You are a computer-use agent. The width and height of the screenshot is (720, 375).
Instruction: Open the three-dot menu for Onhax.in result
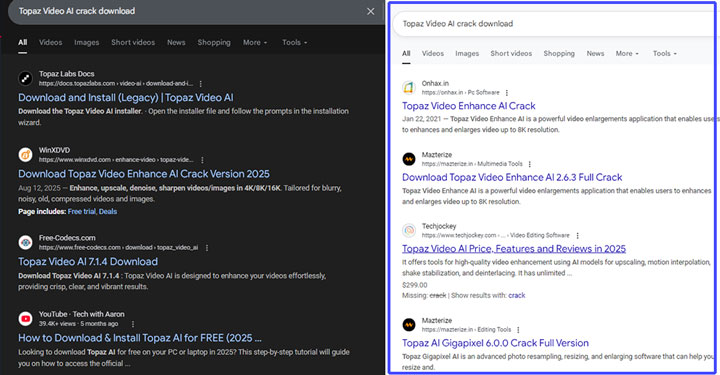pyautogui.click(x=507, y=93)
